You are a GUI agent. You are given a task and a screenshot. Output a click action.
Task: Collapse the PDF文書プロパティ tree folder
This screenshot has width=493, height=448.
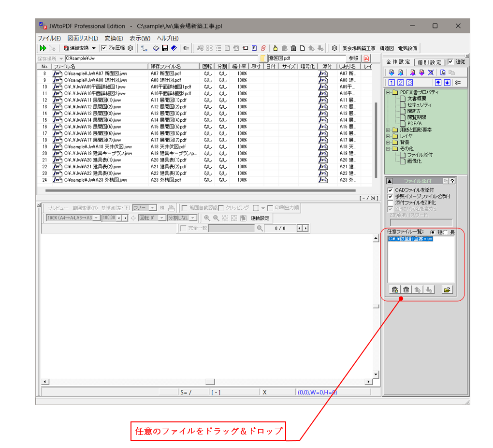coord(388,92)
